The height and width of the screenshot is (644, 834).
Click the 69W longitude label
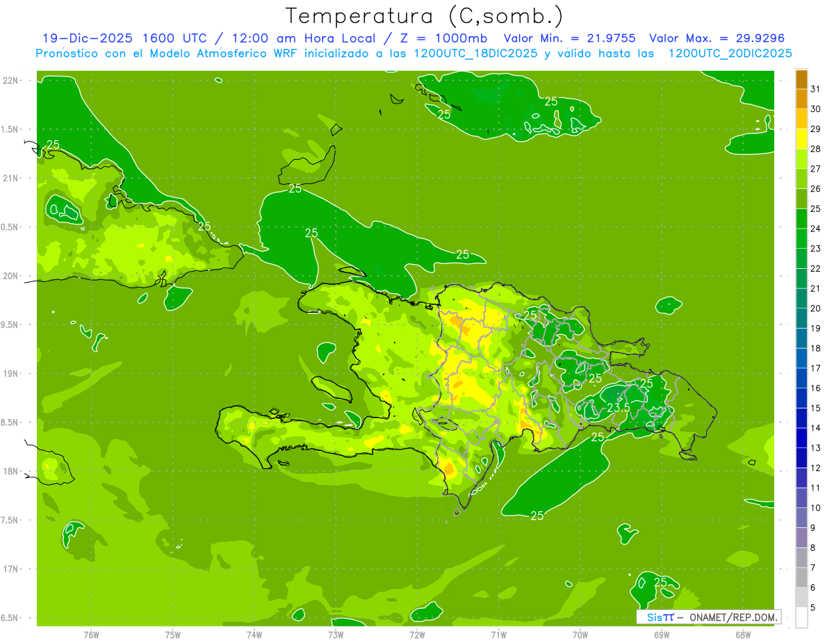(662, 634)
